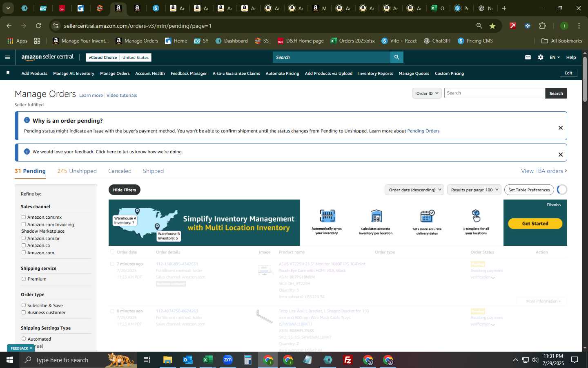Click the Hide Filters button

coord(125,190)
